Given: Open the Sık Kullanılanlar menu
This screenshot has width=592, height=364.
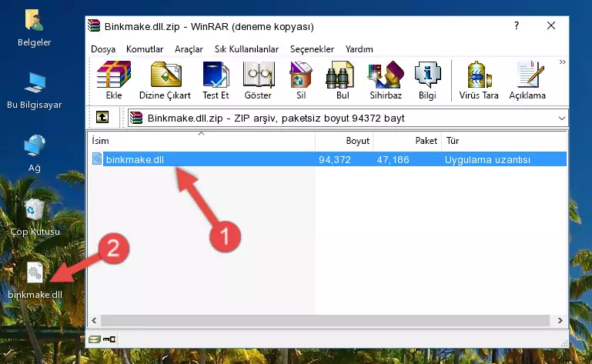Looking at the screenshot, I should coord(246,49).
